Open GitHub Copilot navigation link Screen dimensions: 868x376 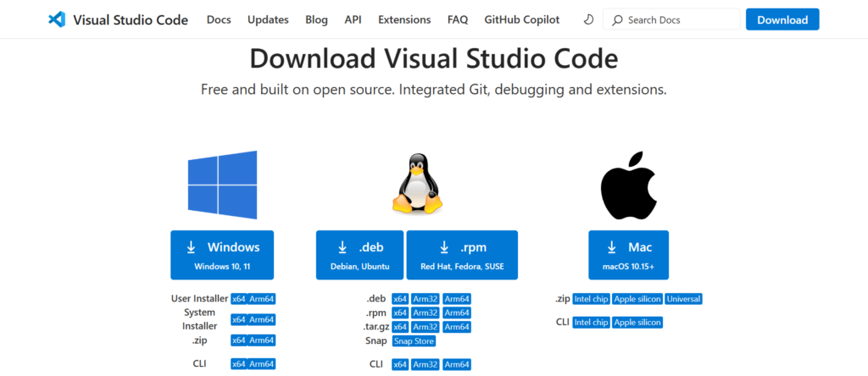(x=521, y=20)
